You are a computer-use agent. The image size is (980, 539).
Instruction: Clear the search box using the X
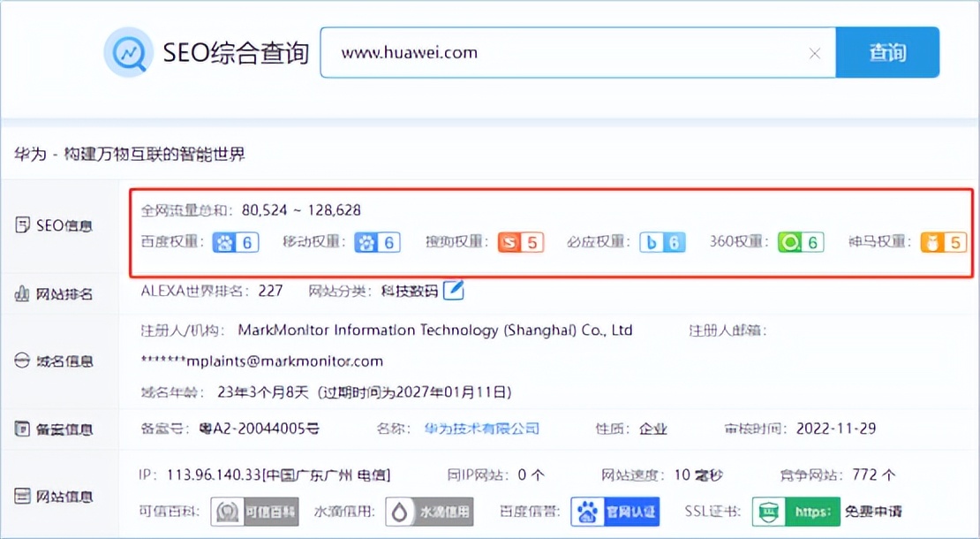click(x=814, y=53)
